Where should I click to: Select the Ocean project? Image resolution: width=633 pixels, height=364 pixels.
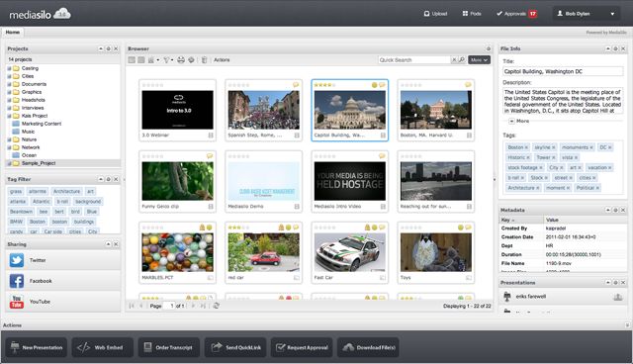pyautogui.click(x=29, y=155)
